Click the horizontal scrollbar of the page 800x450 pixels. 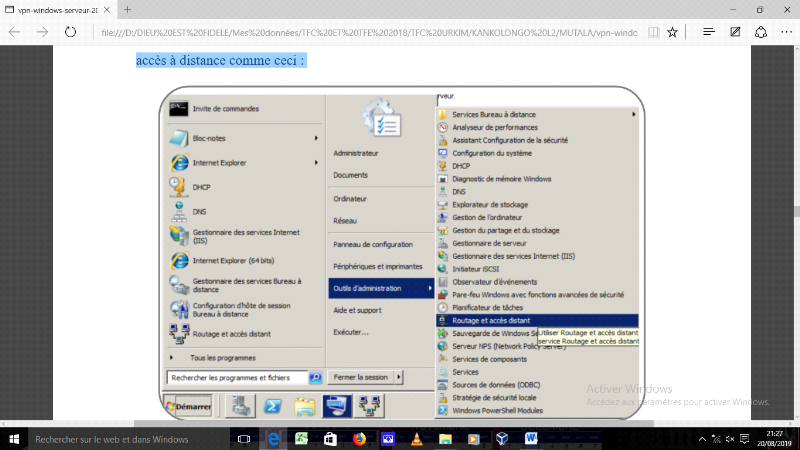coord(393,423)
